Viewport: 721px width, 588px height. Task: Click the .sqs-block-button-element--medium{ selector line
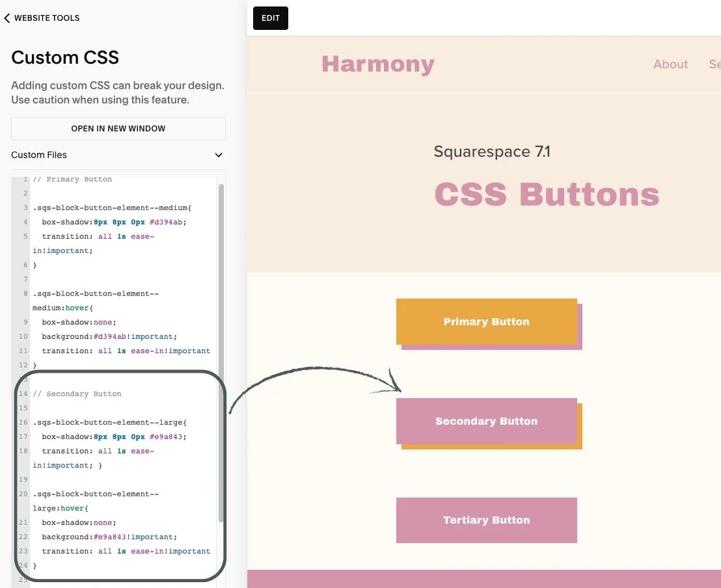112,207
